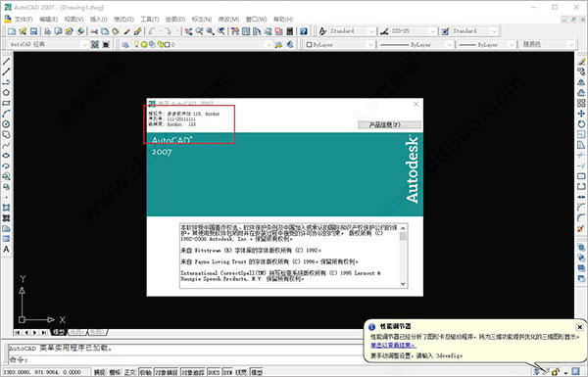Click the license text scrollbar down arrow
The width and height of the screenshot is (588, 377).
pyautogui.click(x=403, y=284)
